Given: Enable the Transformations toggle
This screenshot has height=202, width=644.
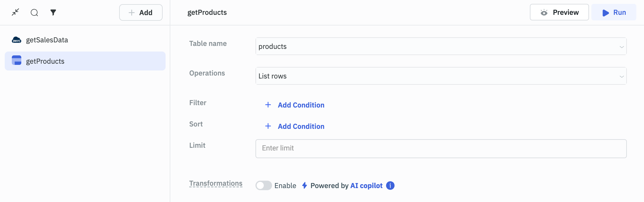Looking at the screenshot, I should click(x=263, y=185).
